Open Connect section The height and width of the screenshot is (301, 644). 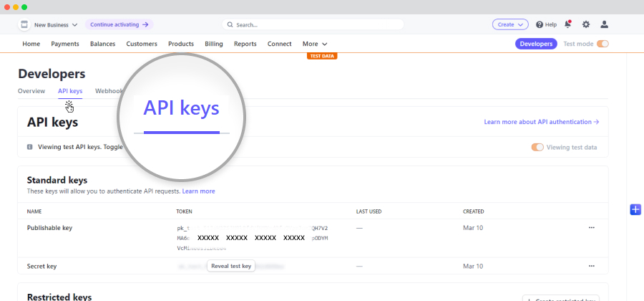[x=279, y=44]
